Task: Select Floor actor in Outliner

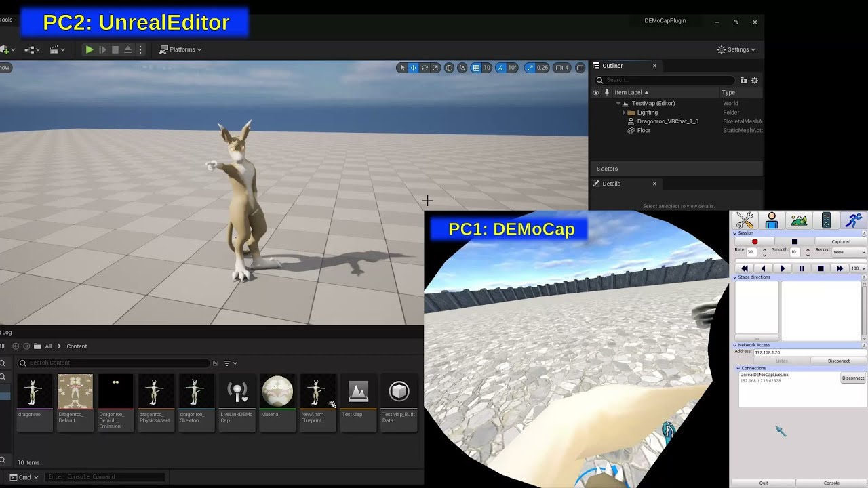Action: (x=644, y=130)
